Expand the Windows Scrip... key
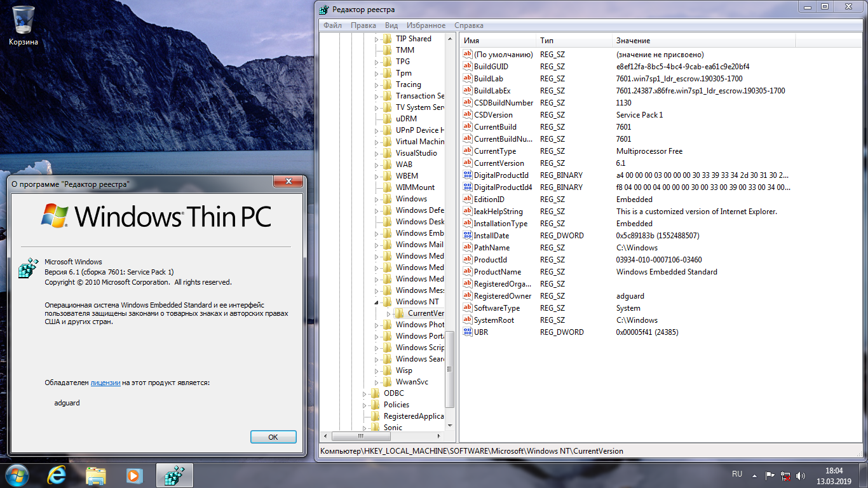Image resolution: width=868 pixels, height=488 pixels. pos(377,348)
